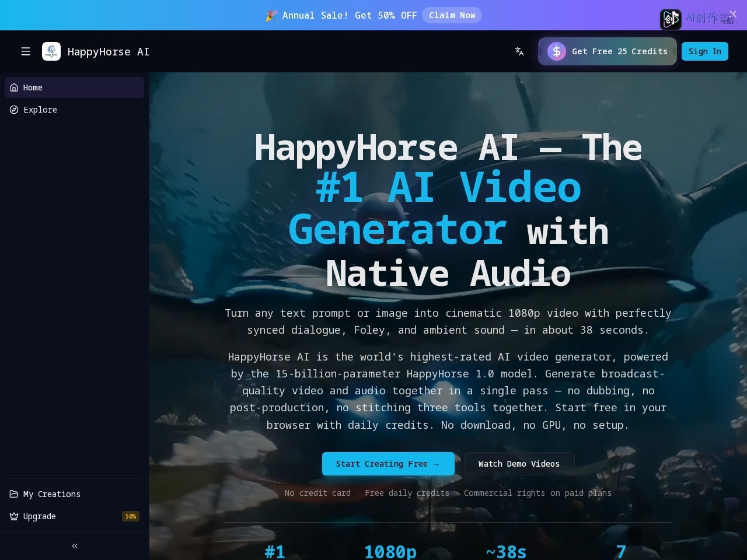Click the "#1" stat text
747x560 pixels.
[275, 551]
